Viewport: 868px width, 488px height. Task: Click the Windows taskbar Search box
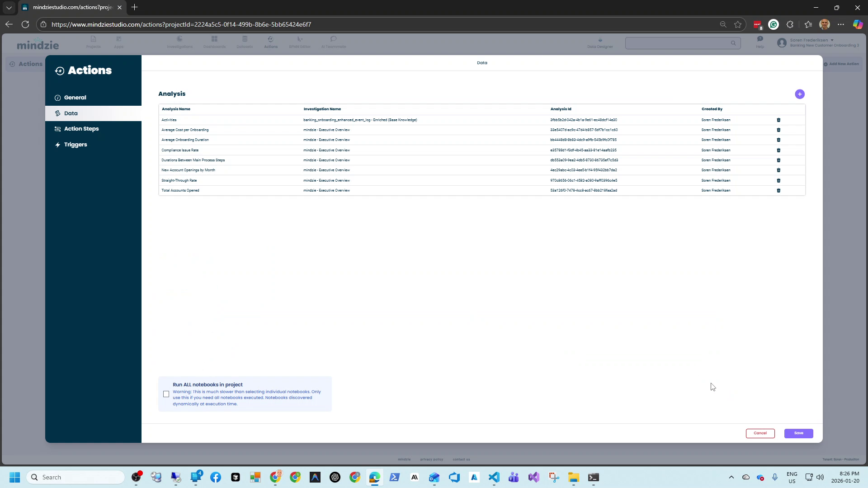click(x=76, y=477)
